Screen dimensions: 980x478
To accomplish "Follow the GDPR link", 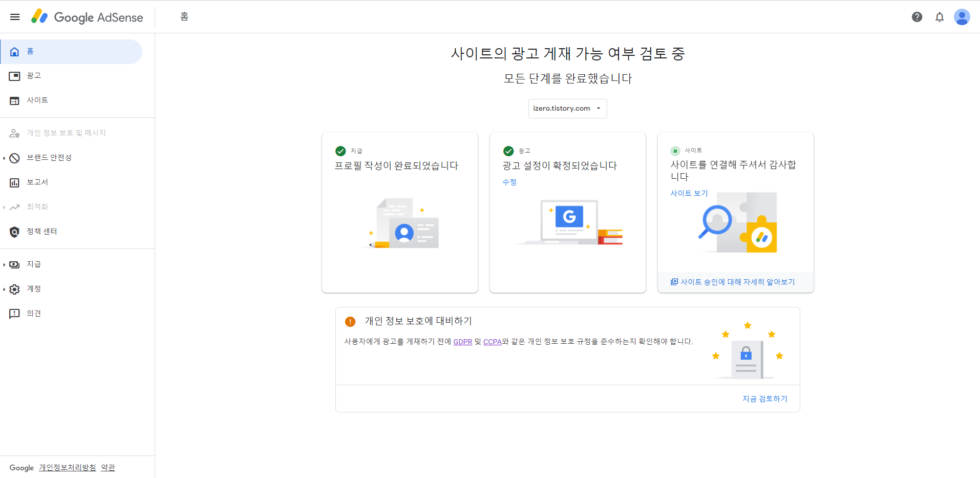I will (x=463, y=342).
